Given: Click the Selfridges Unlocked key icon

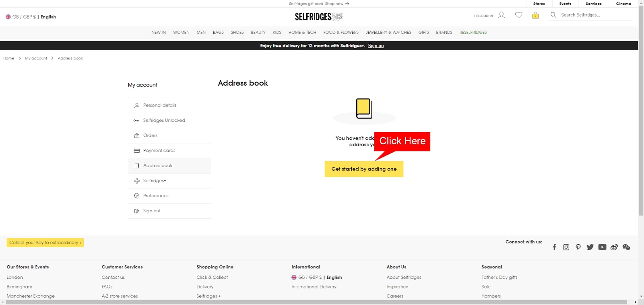Looking at the screenshot, I should coord(136,121).
